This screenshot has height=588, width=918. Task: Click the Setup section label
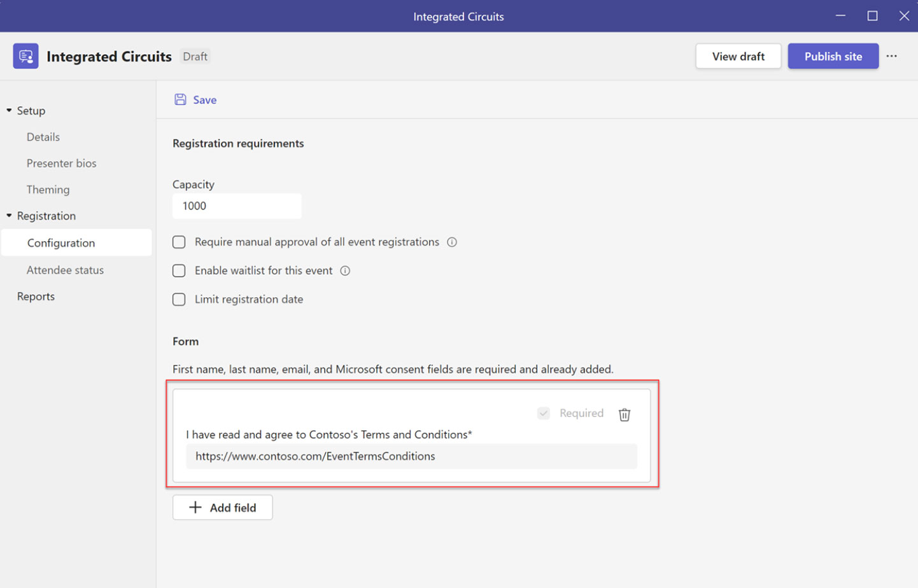click(x=31, y=111)
